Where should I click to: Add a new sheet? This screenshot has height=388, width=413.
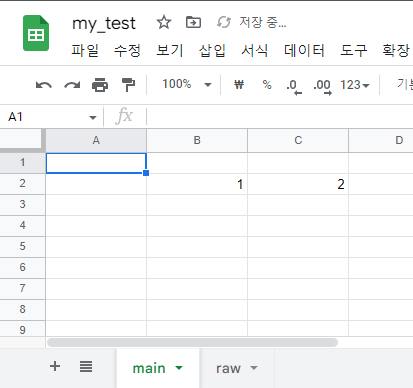coord(55,366)
